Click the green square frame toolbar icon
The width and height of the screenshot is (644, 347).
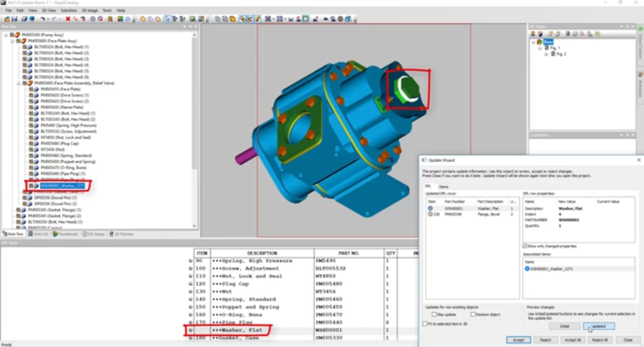305,19
